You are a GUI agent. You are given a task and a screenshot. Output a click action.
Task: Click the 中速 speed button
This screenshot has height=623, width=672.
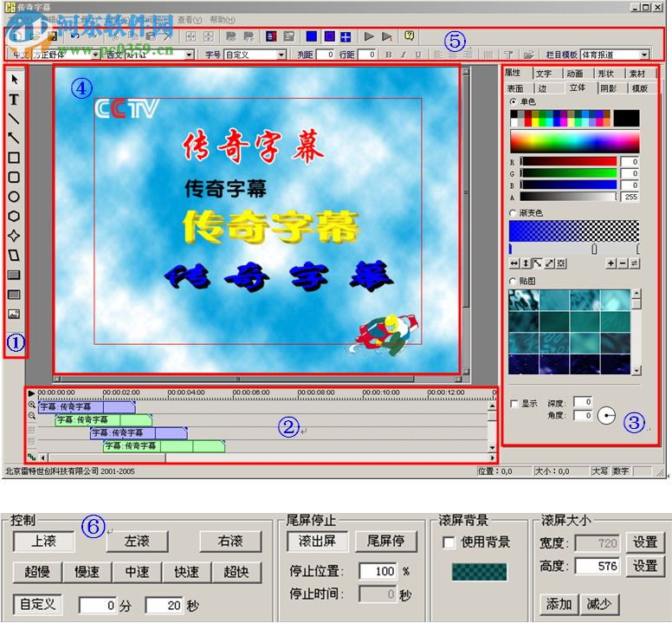coord(137,572)
